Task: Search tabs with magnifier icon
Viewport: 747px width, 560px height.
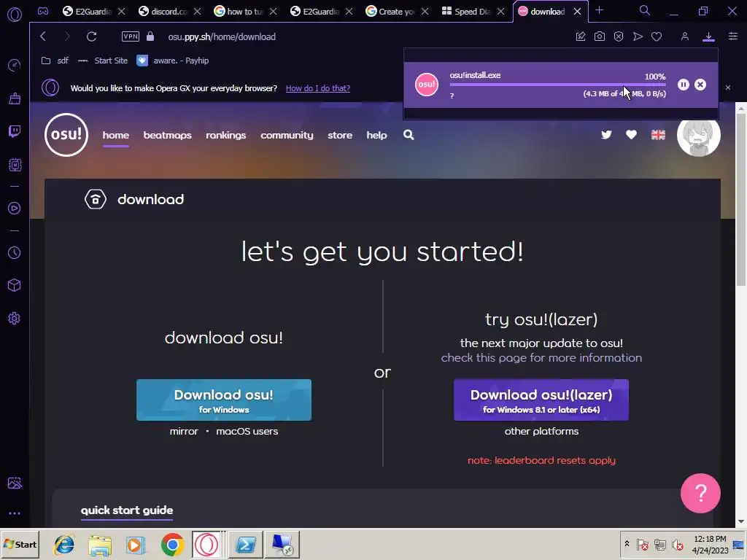Action: (644, 10)
